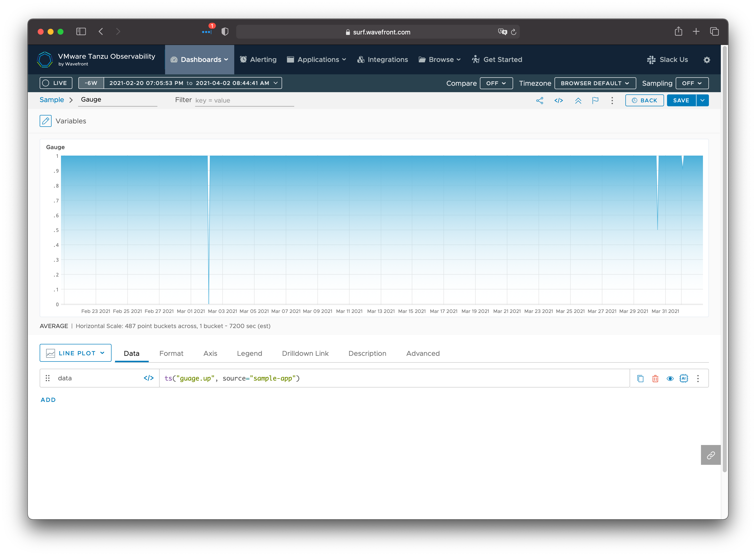Screen dimensions: 756x556
Task: Open the AI genie icon for query
Action: pos(684,378)
